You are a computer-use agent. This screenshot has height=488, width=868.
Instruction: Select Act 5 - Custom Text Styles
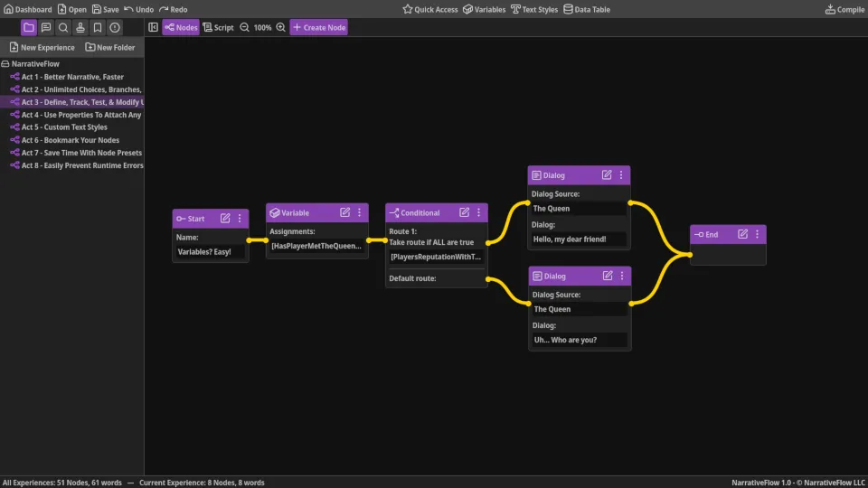(64, 127)
